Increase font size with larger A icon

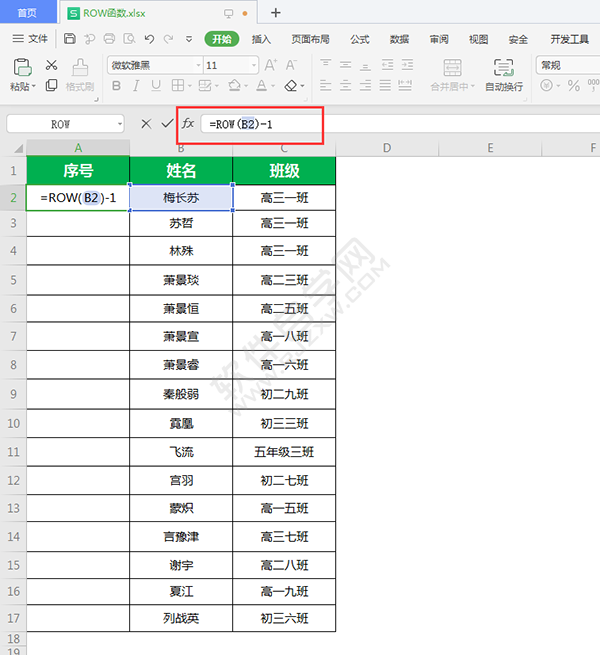point(270,65)
